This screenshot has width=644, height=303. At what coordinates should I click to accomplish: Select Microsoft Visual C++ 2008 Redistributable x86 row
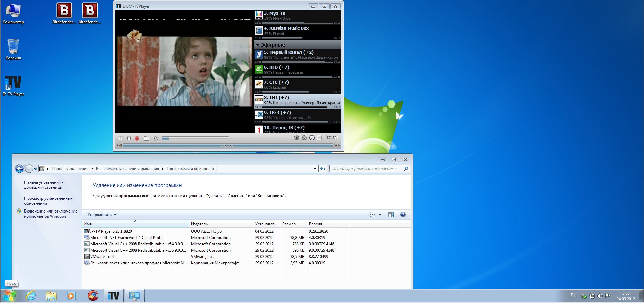[x=216, y=250]
